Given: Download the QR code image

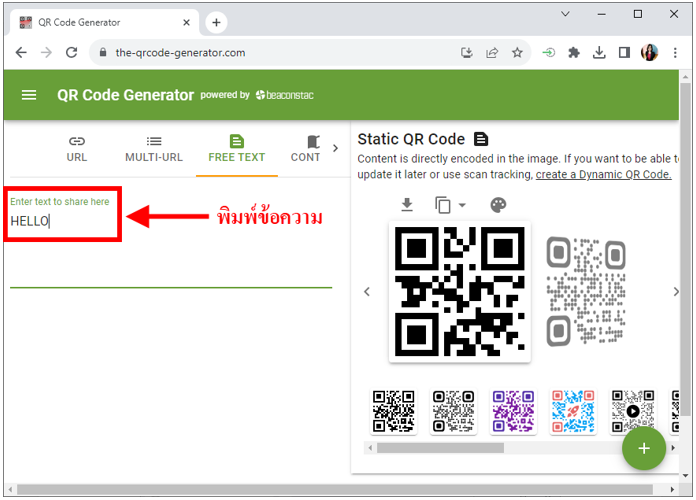Looking at the screenshot, I should [x=407, y=205].
